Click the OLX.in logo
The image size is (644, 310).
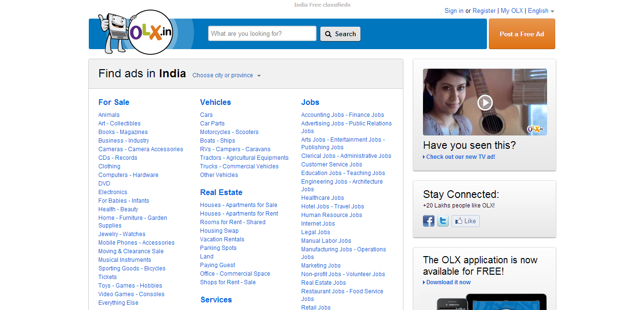(137, 32)
